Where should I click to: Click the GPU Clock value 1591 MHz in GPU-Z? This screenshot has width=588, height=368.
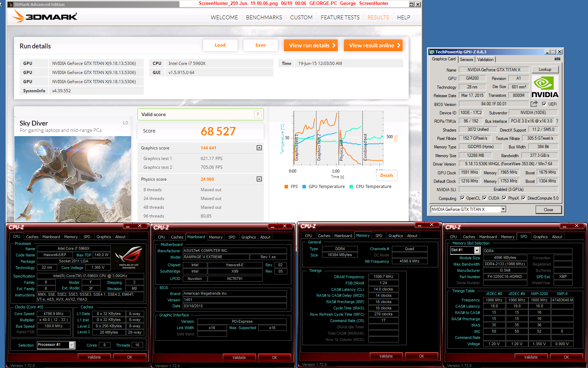pos(469,172)
